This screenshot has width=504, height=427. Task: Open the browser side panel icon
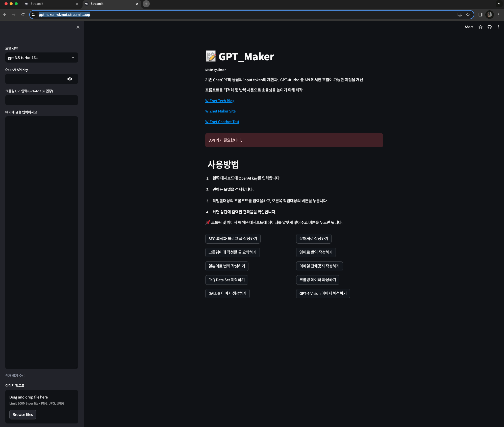coord(481,15)
